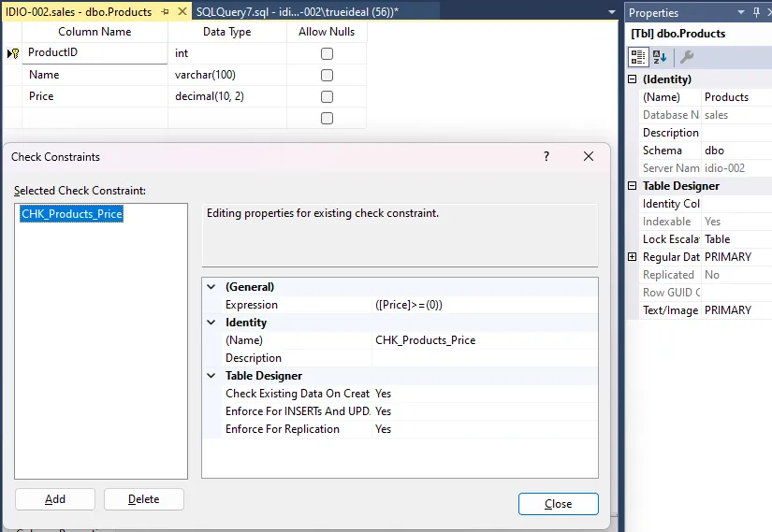Image resolution: width=772 pixels, height=532 pixels.
Task: Click the int data type cell
Action: (x=227, y=53)
